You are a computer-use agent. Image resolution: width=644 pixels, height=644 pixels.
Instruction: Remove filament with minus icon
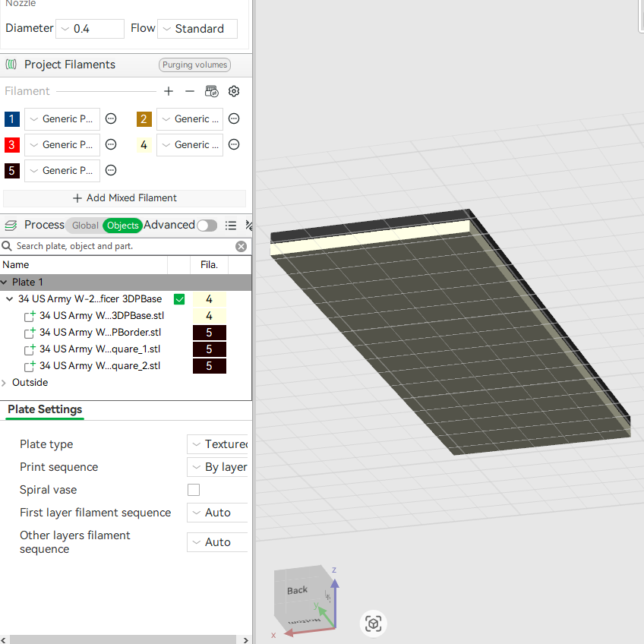[x=190, y=91]
